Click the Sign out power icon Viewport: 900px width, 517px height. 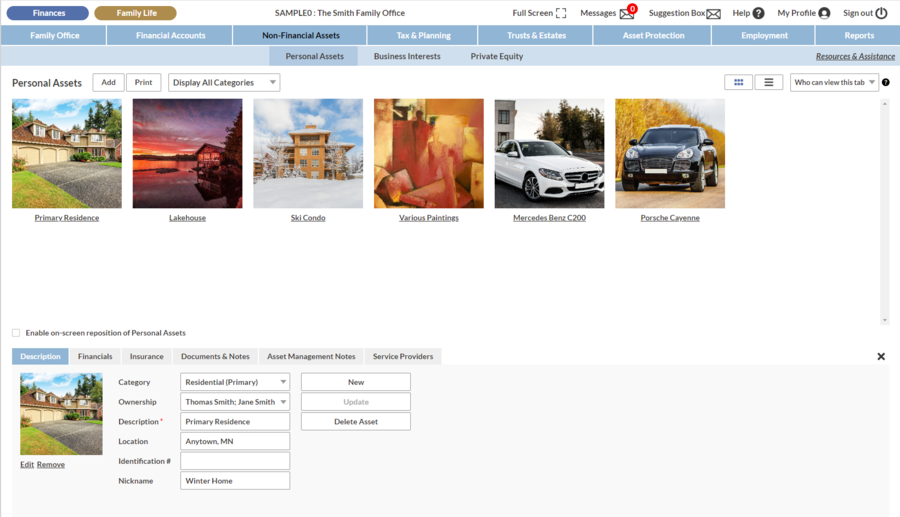[881, 14]
